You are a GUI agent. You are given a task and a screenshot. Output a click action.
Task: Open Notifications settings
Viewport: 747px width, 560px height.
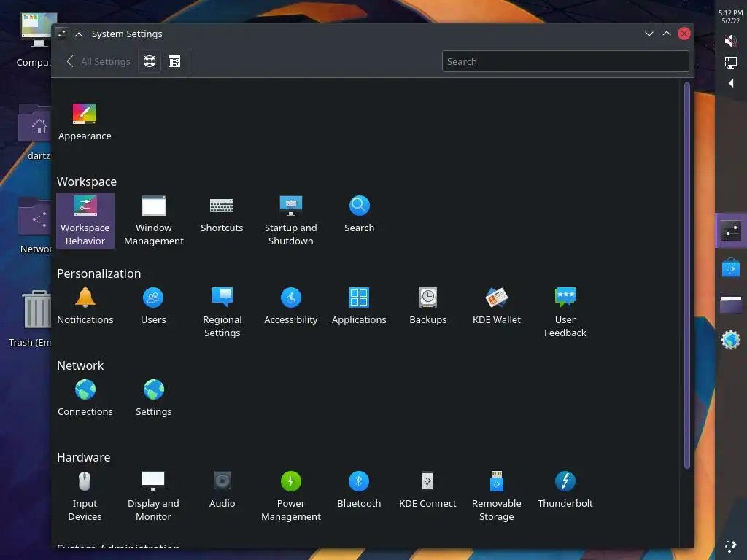click(x=85, y=306)
